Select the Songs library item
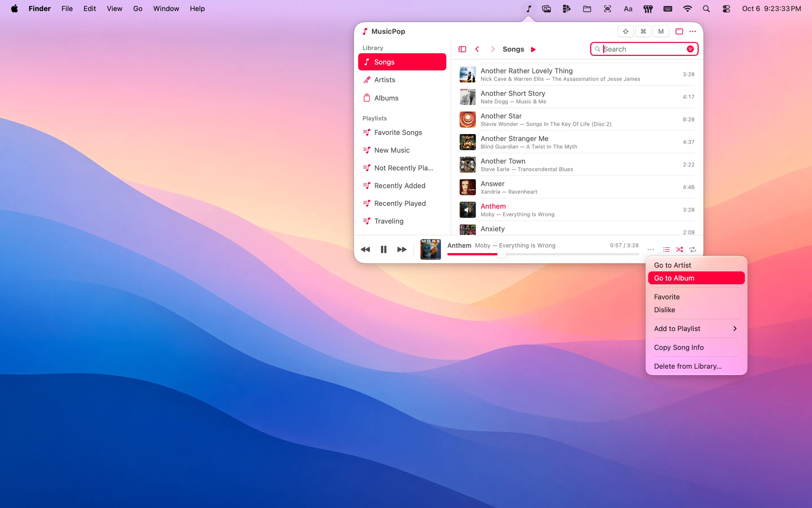Viewport: 812px width, 508px height. coord(402,62)
